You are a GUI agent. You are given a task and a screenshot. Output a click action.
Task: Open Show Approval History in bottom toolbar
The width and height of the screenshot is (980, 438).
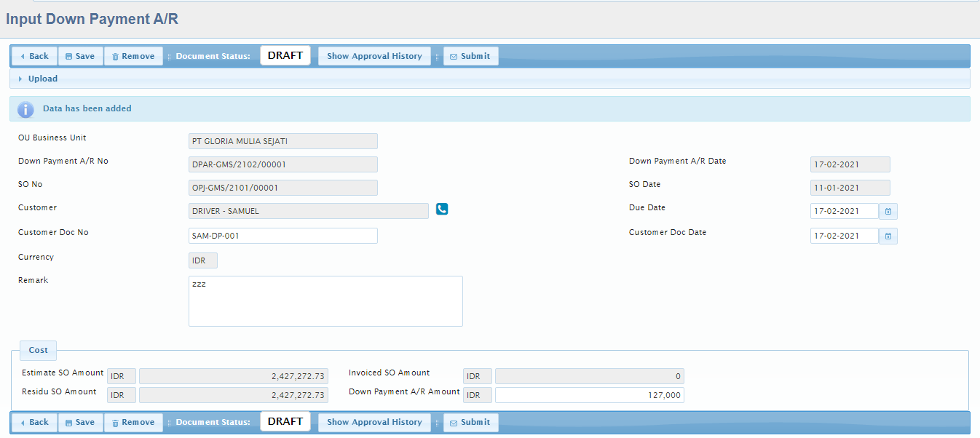pos(374,422)
